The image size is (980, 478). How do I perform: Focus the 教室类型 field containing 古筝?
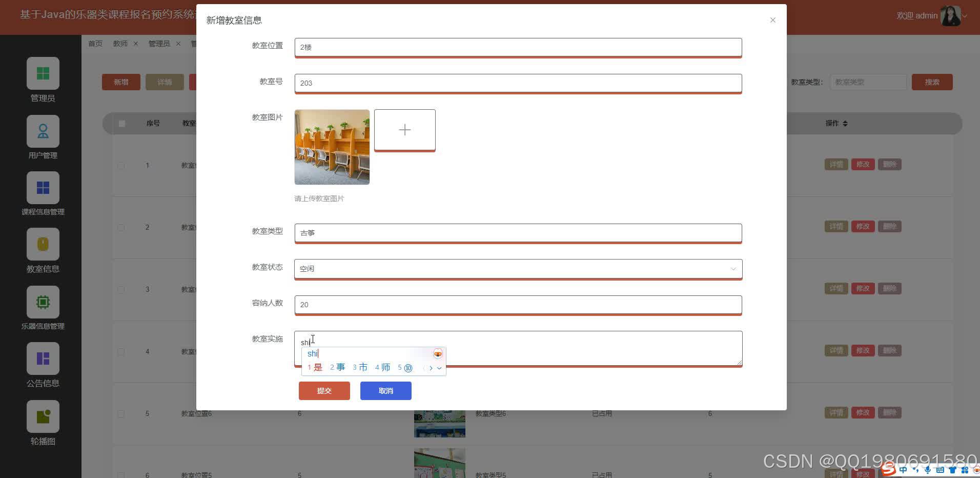pyautogui.click(x=518, y=233)
